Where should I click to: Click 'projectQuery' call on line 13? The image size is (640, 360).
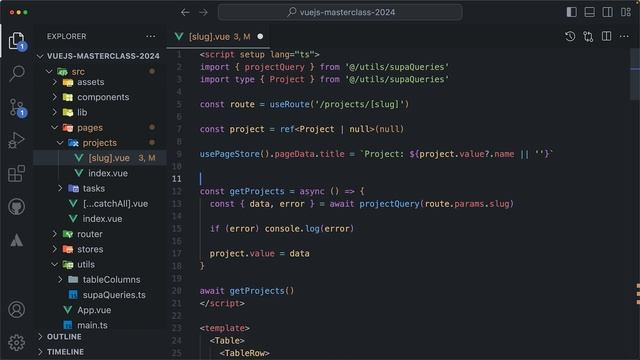(389, 204)
